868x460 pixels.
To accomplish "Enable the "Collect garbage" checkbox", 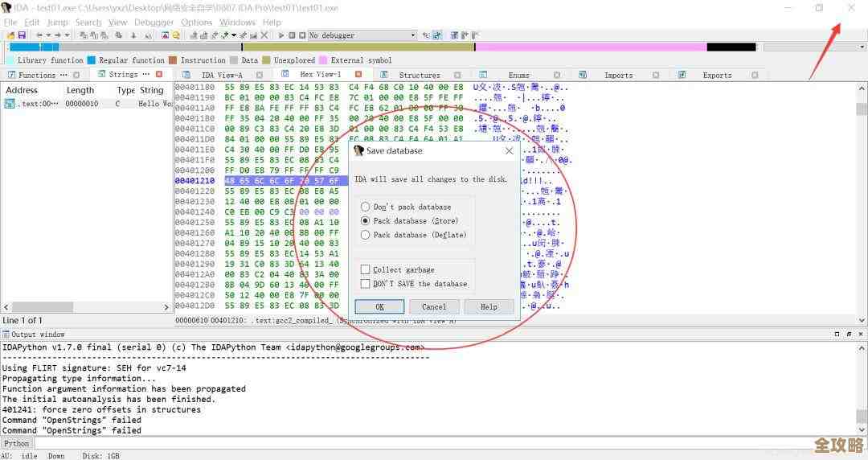I will pyautogui.click(x=366, y=269).
